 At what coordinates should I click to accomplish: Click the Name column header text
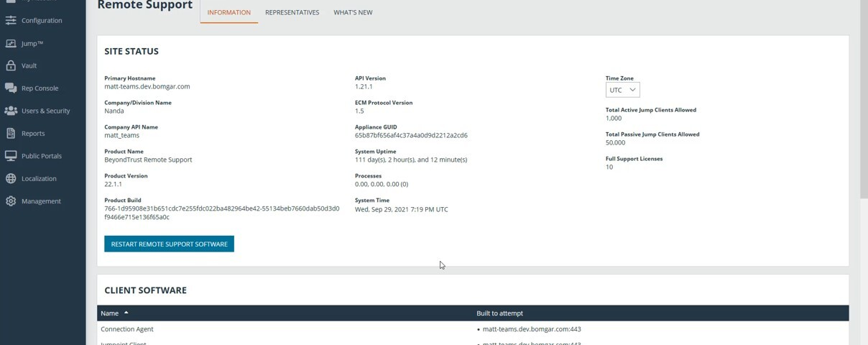pyautogui.click(x=109, y=313)
